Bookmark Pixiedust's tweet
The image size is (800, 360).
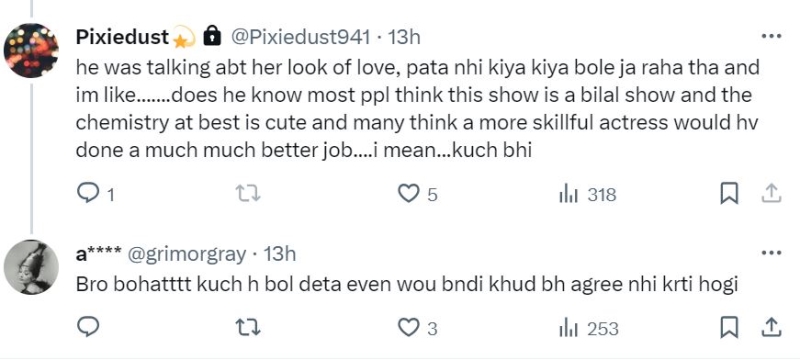tap(729, 194)
